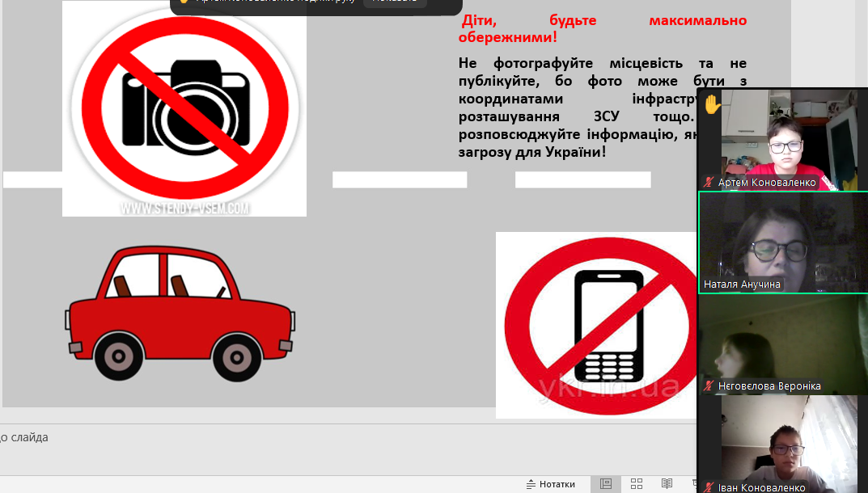Click the raised hand icon on Артем's video

coord(712,103)
